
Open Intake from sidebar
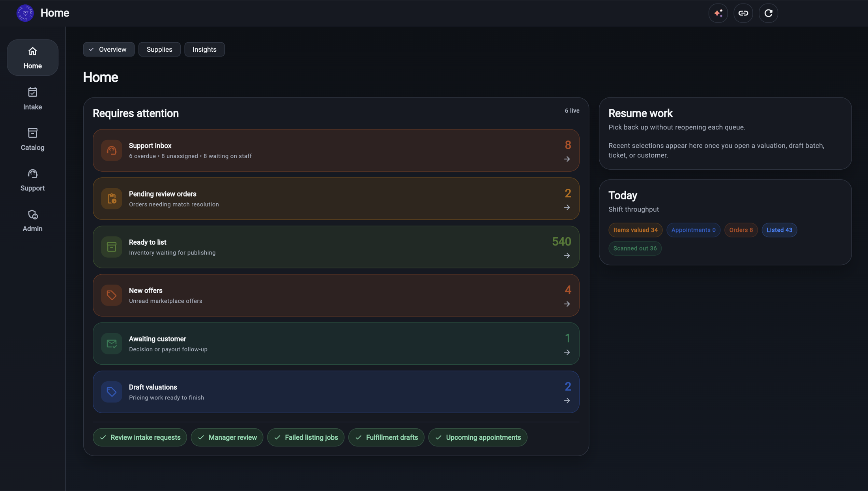[32, 99]
